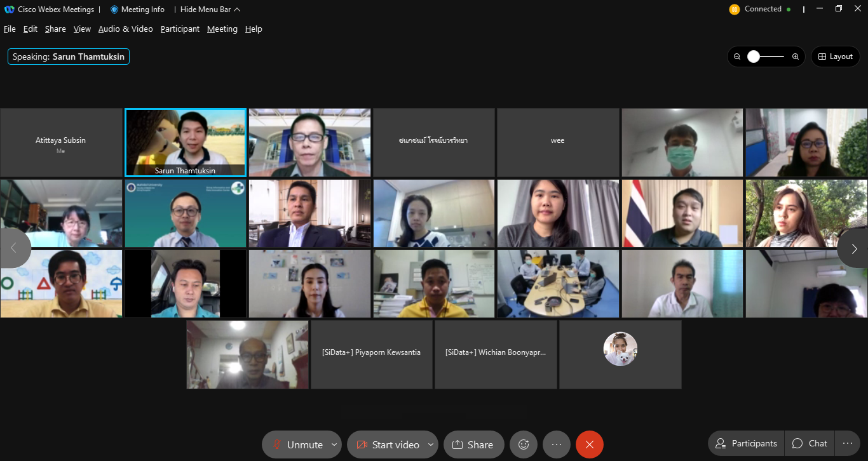The height and width of the screenshot is (461, 868).
Task: Click the video grid zoom slider
Action: [766, 57]
